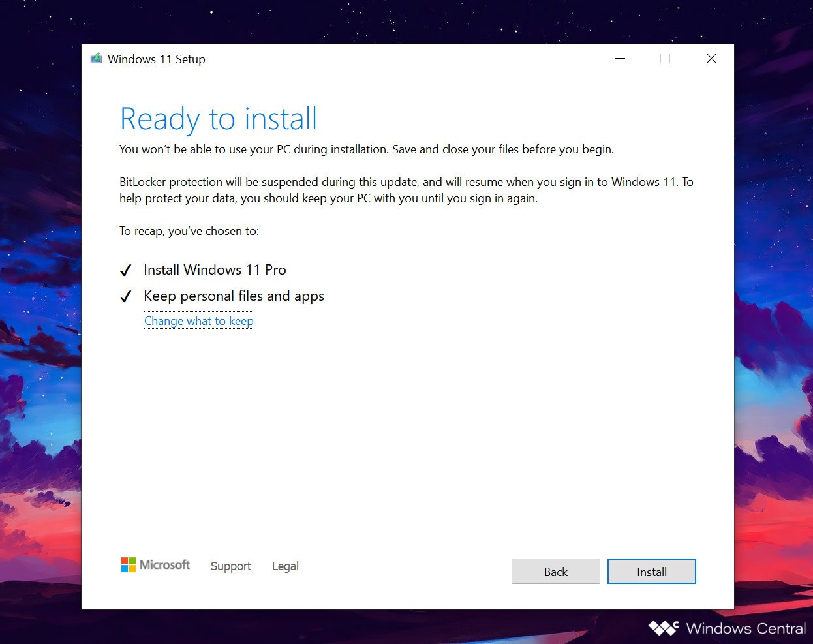Click the BitLocker protection notice paragraph
The height and width of the screenshot is (644, 813).
[406, 190]
